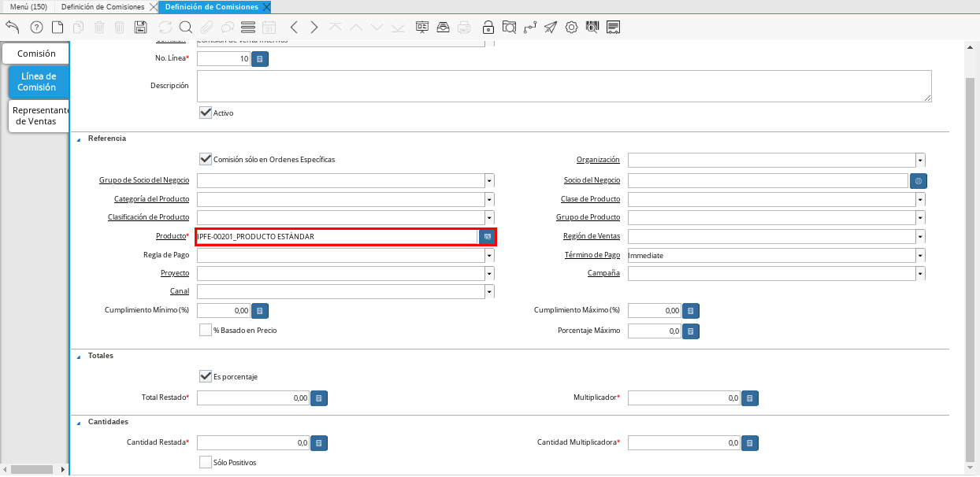Viewport: 980px width, 477px height.
Task: Expand the Categoría del Producto dropdown
Action: (489, 199)
